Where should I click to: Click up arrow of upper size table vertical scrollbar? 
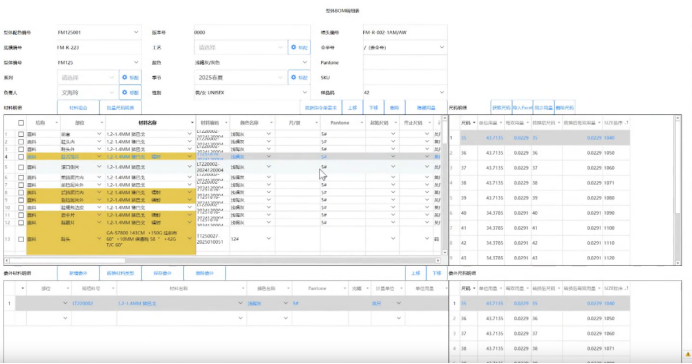[x=678, y=118]
